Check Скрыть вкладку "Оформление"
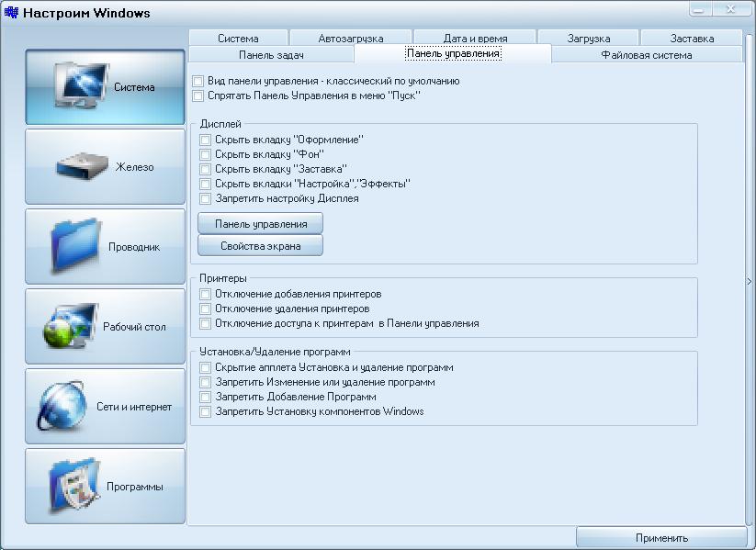Viewport: 756px width, 550px height. 205,140
